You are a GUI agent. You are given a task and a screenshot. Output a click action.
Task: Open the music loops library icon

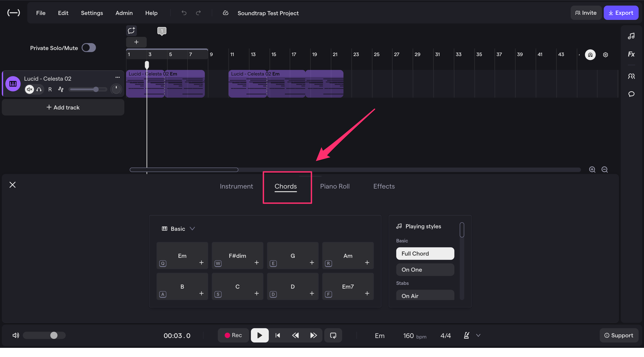coord(631,36)
